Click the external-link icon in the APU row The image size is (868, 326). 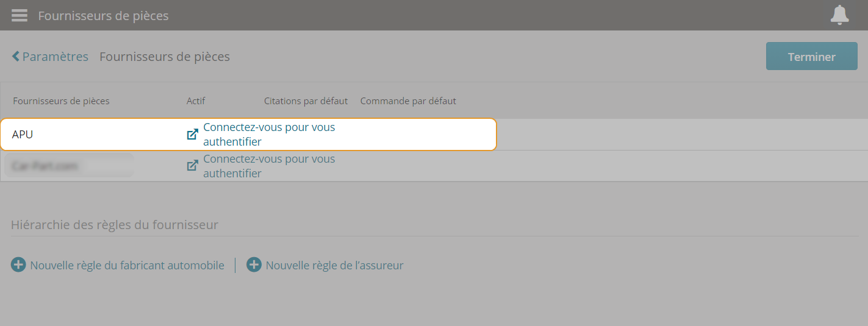192,135
